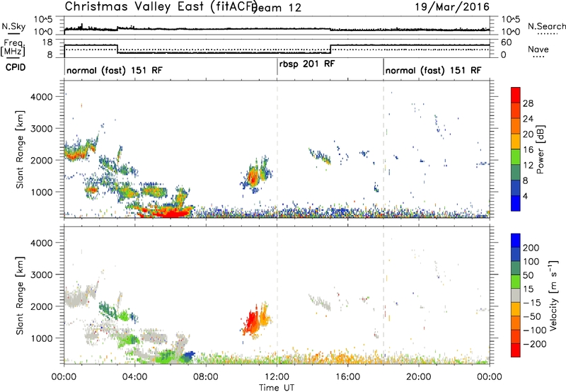Image resolution: width=566 pixels, height=392 pixels.
Task: Click the bright blue bottom Power colorbar segment
Action: tap(516, 203)
